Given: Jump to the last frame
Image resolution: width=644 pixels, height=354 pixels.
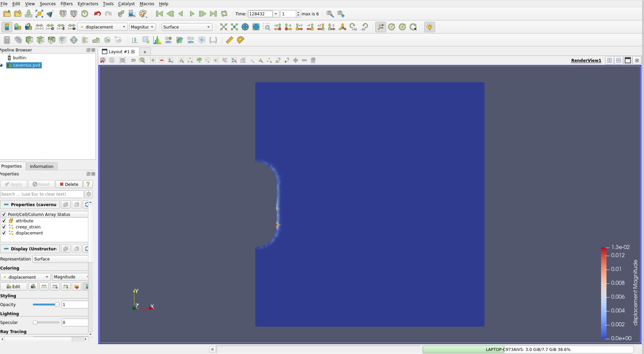Looking at the screenshot, I should coord(213,14).
